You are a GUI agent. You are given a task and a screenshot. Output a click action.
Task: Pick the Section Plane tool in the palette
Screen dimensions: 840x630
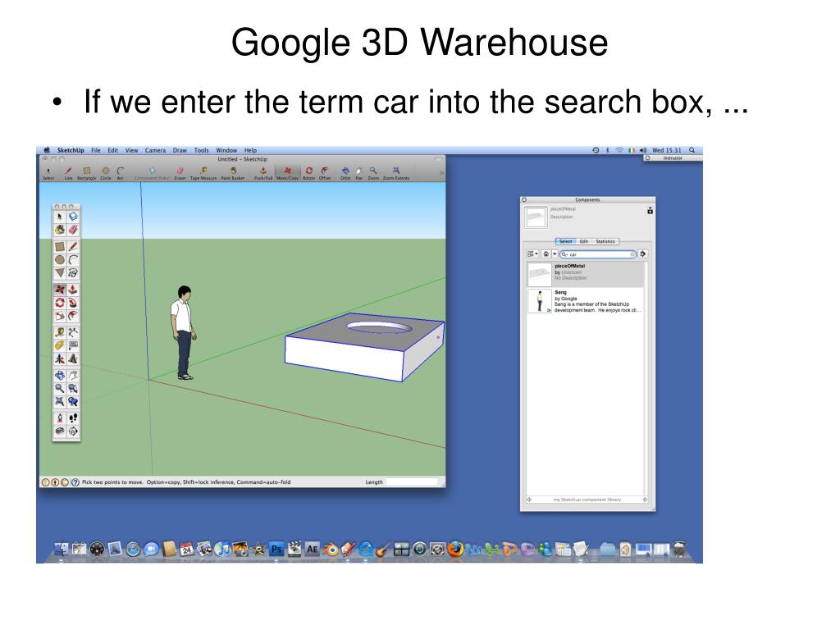click(x=73, y=431)
